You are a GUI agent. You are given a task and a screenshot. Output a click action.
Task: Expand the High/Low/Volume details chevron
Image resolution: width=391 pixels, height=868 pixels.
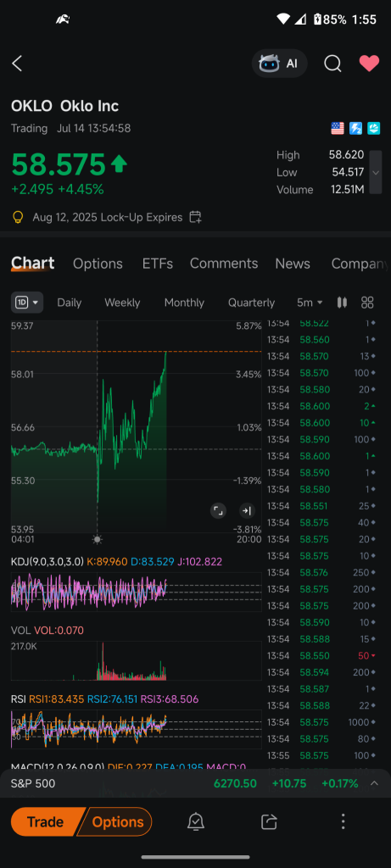(x=376, y=172)
